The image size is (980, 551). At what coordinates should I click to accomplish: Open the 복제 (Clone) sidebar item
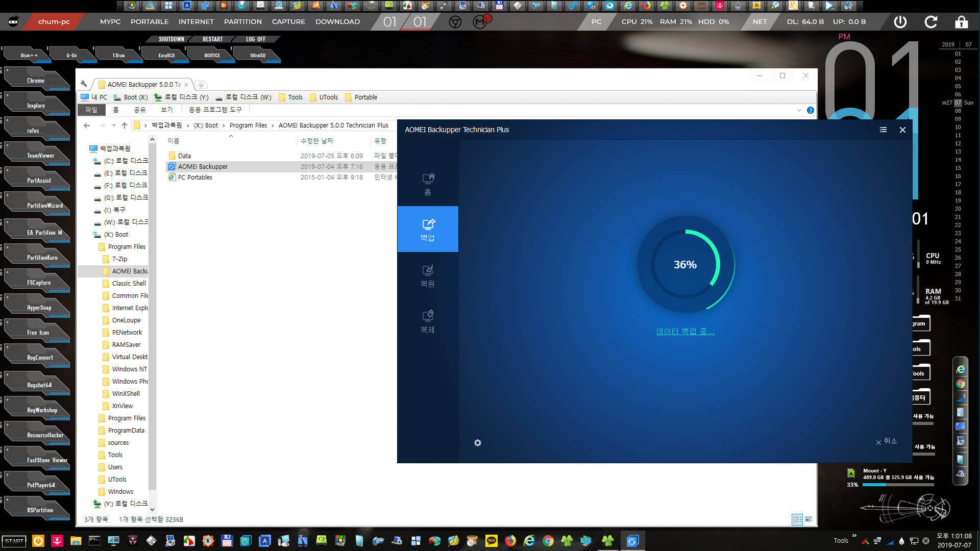pos(428,321)
